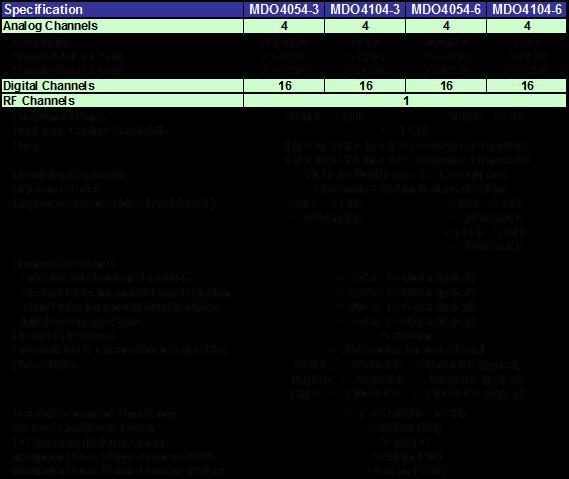Select the MDO4104-6 column header

click(x=527, y=9)
